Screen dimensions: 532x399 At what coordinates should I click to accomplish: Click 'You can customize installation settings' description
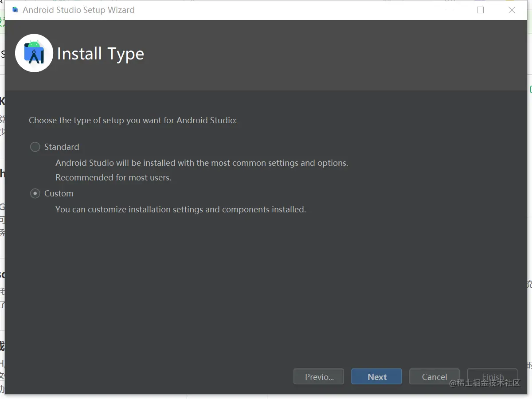click(x=181, y=209)
